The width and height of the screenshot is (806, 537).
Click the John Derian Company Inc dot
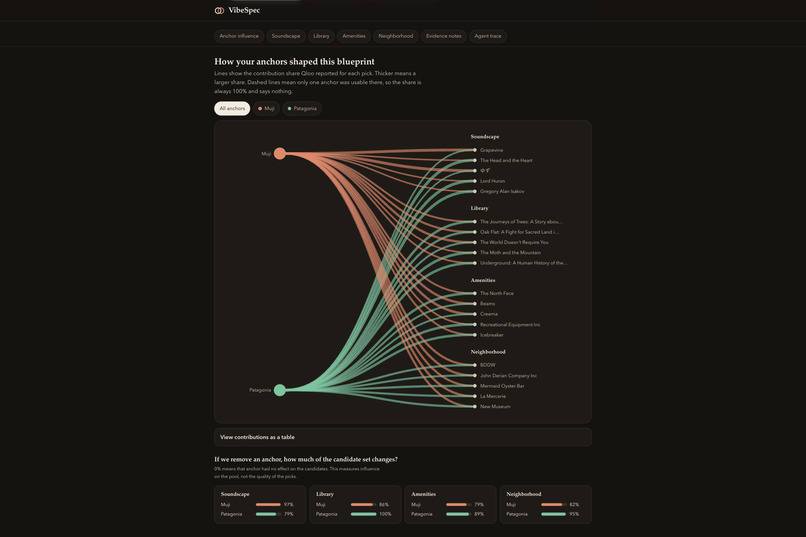click(x=474, y=375)
